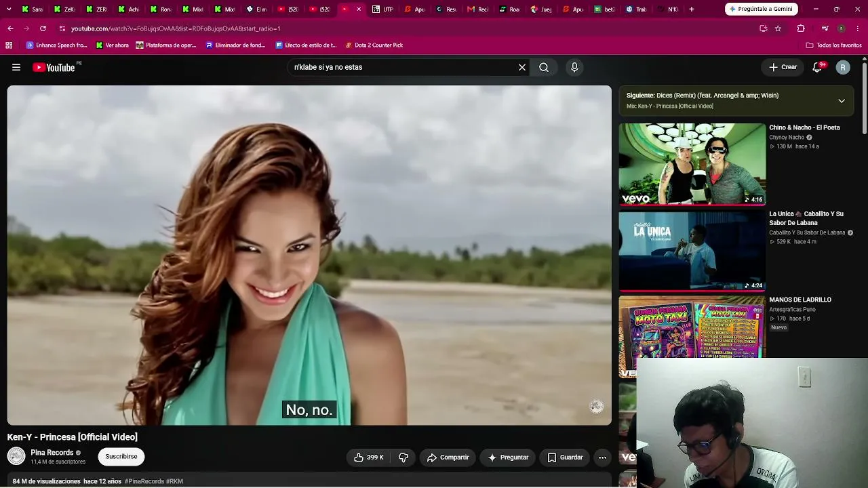Clear the search box with the X

(x=522, y=67)
